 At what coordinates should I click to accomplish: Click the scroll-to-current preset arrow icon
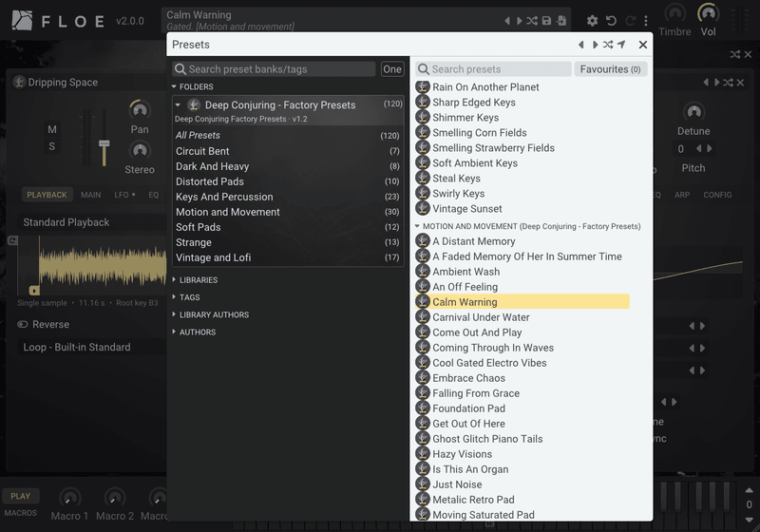coord(621,45)
